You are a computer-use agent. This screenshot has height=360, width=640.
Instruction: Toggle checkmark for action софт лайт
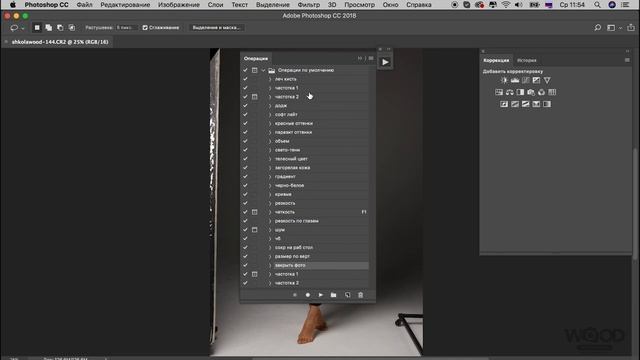point(245,115)
